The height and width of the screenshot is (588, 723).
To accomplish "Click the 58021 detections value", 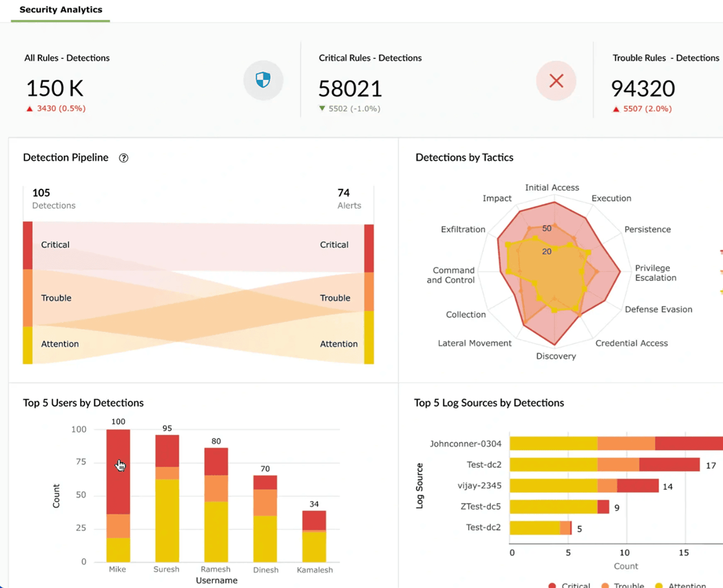I will 350,89.
